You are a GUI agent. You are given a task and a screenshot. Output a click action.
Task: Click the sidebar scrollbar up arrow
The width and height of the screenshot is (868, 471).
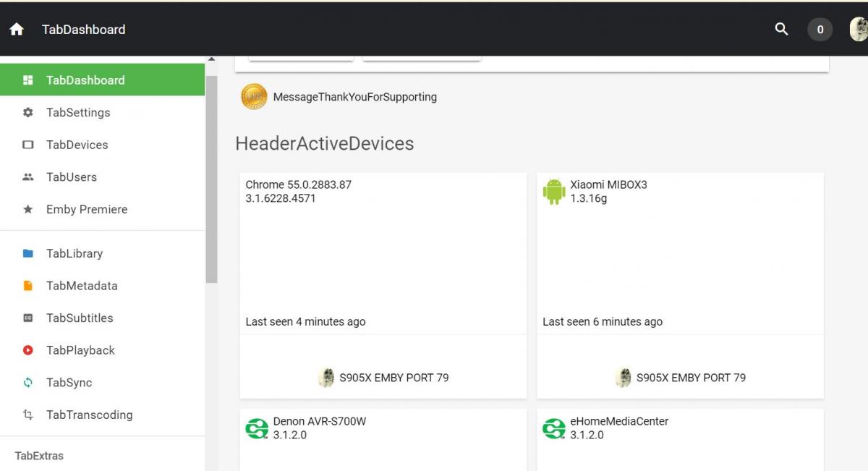tap(211, 60)
